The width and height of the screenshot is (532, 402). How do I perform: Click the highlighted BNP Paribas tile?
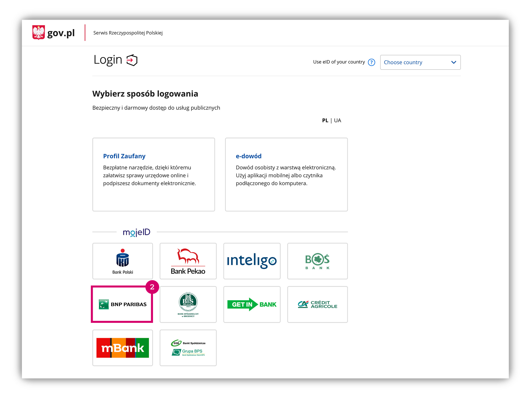pyautogui.click(x=122, y=304)
